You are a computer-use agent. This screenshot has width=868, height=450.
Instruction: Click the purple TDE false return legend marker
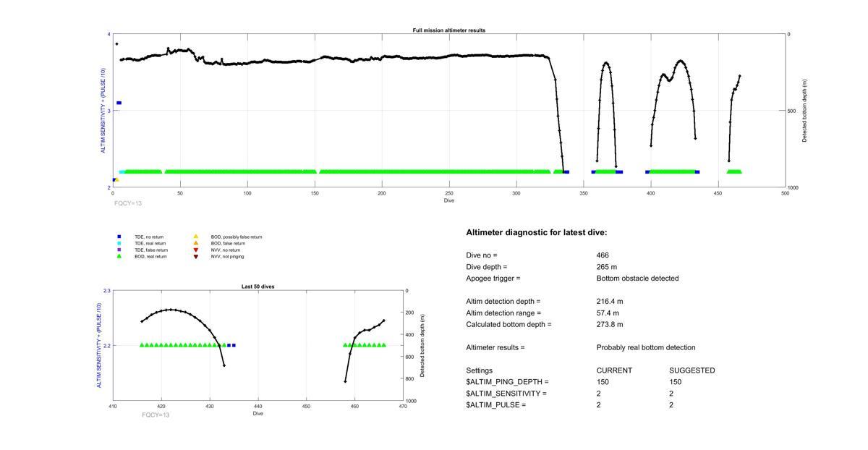(119, 250)
